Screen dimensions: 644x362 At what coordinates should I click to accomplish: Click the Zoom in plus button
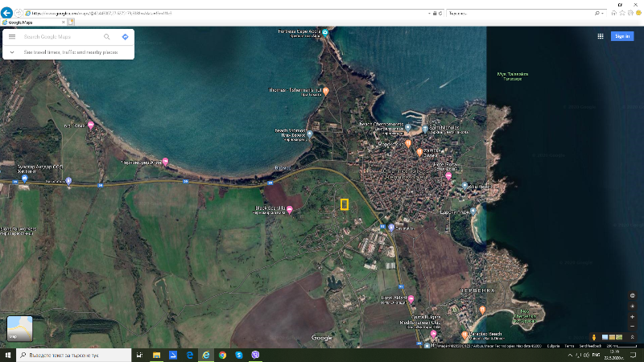633,317
